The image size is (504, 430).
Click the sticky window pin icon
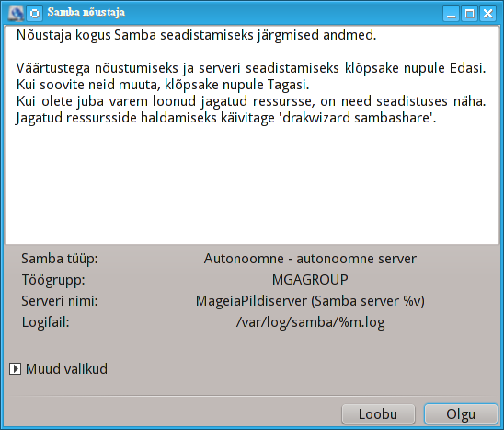click(x=34, y=14)
